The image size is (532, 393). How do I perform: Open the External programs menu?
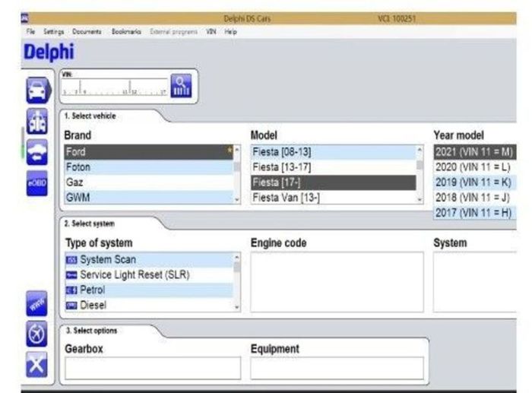point(174,32)
